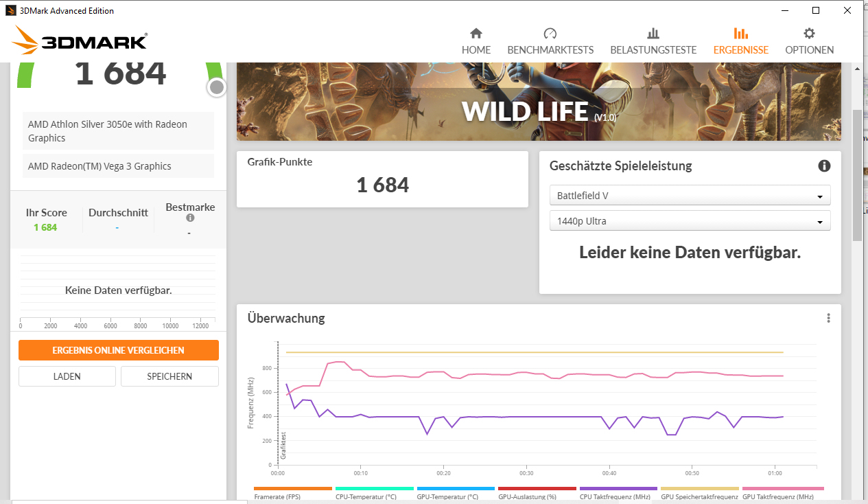Open the OPTIONEN settings tab
The image size is (868, 504).
(810, 41)
